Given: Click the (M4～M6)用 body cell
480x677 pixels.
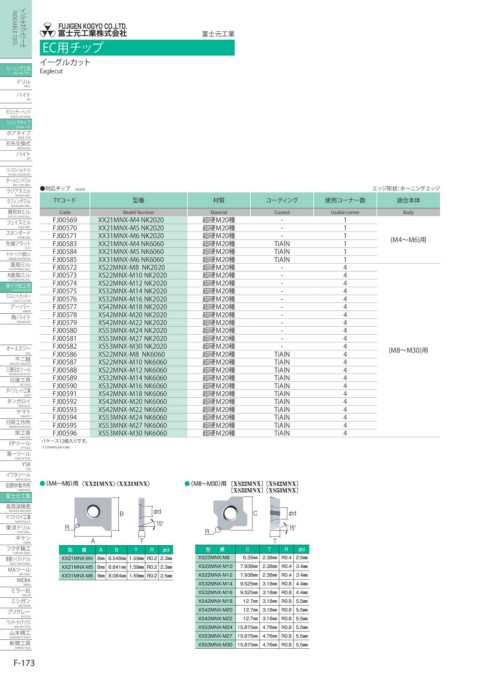Looking at the screenshot, I should [x=408, y=240].
